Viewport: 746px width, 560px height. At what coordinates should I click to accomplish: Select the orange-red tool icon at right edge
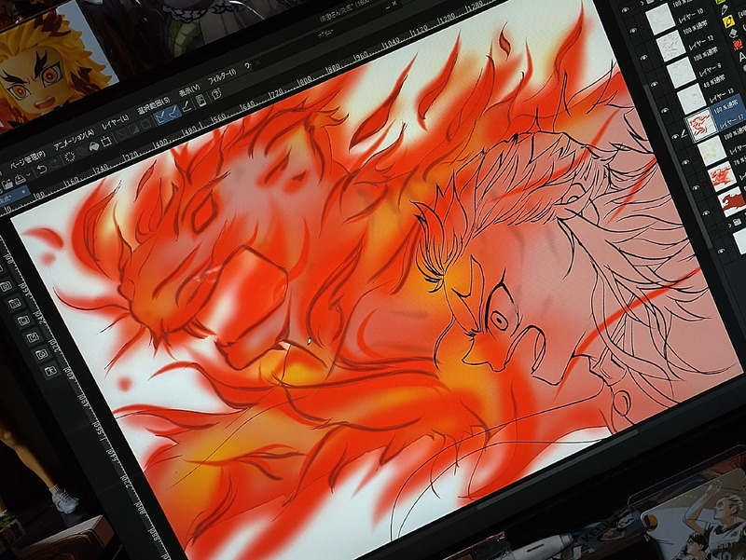[738, 45]
